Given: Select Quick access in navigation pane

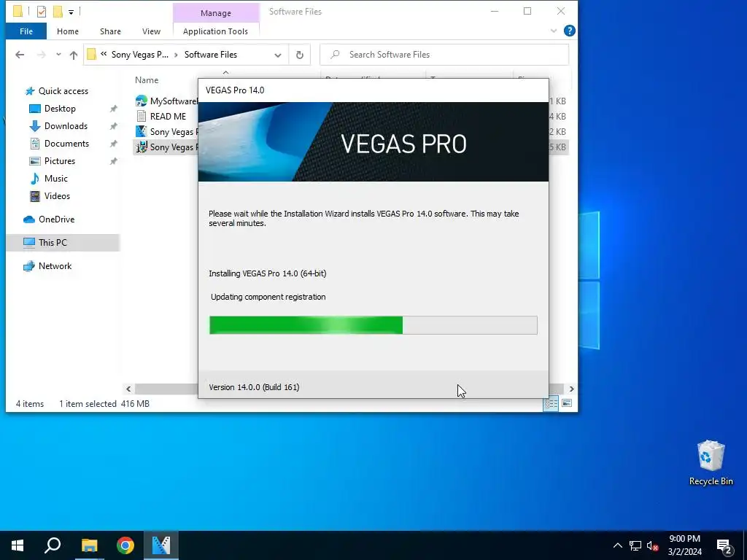Looking at the screenshot, I should tap(63, 91).
